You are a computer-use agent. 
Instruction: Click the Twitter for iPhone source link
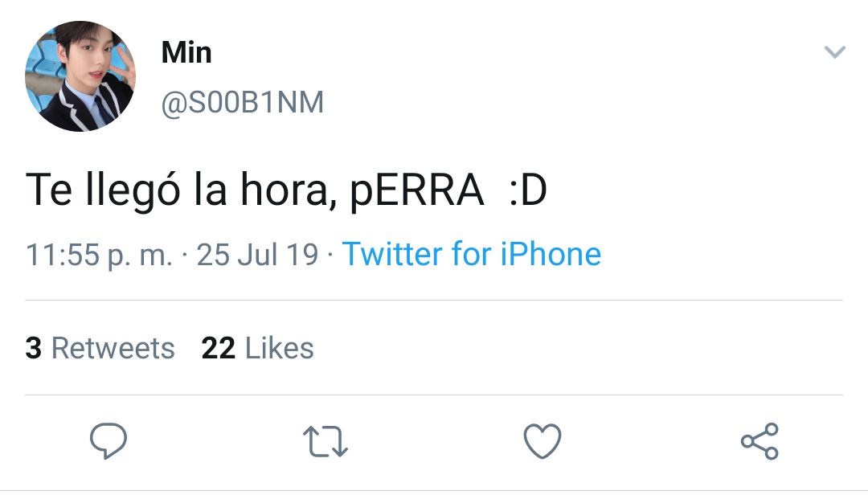tap(472, 254)
